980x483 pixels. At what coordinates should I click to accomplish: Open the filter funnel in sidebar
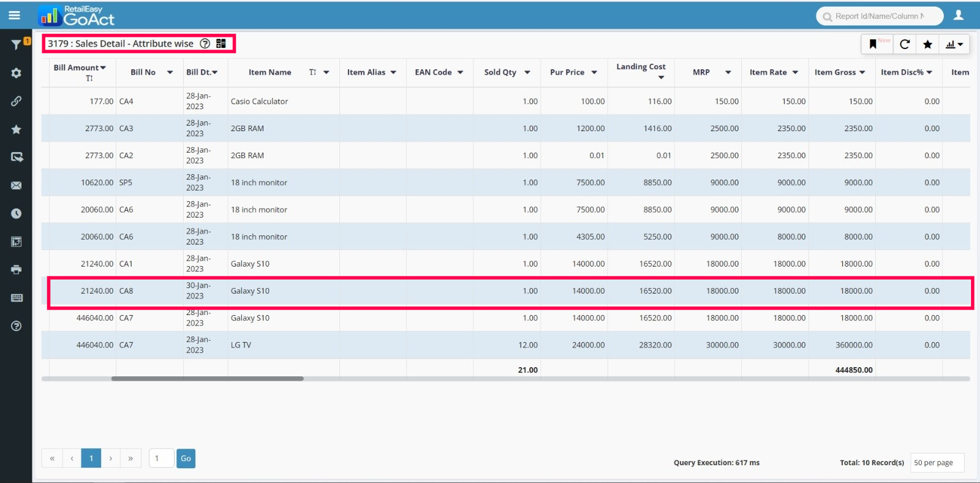coord(17,45)
